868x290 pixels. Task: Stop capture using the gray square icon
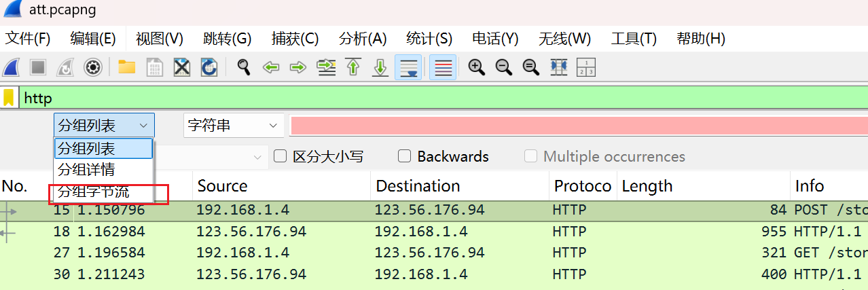click(38, 67)
